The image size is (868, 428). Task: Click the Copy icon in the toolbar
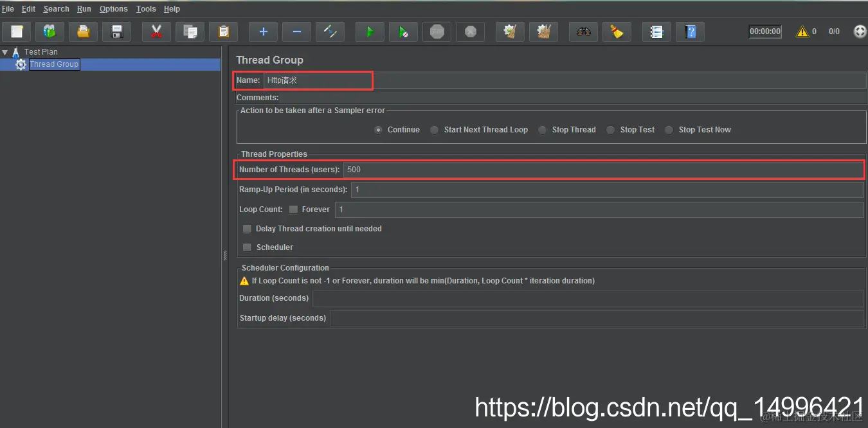point(190,31)
